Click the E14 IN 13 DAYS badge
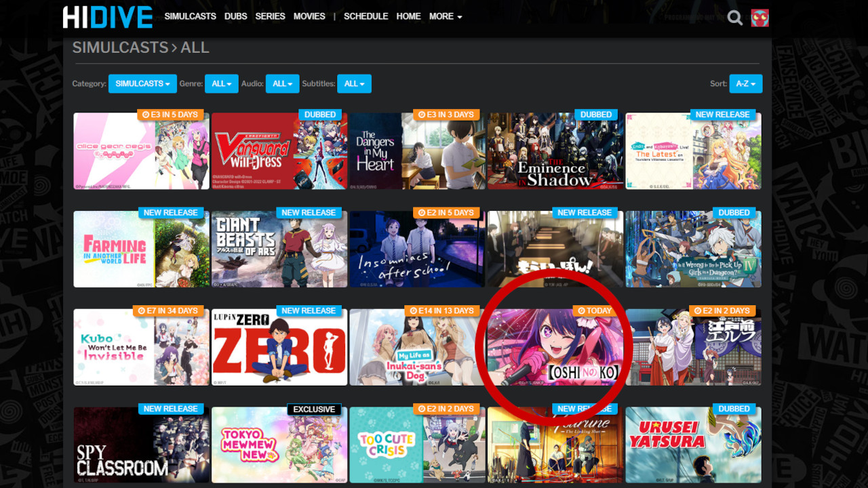868x488 pixels. (441, 310)
